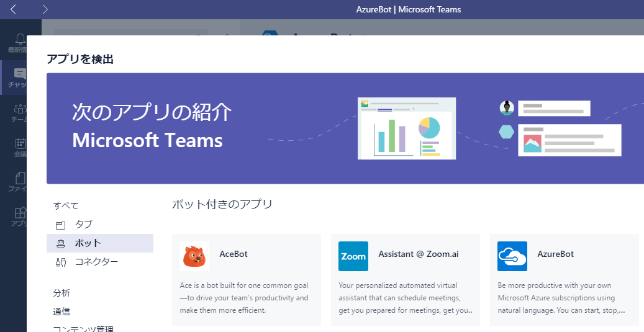This screenshot has width=644, height=332.
Task: Open the Teams icon in sidebar
Action: click(20, 109)
